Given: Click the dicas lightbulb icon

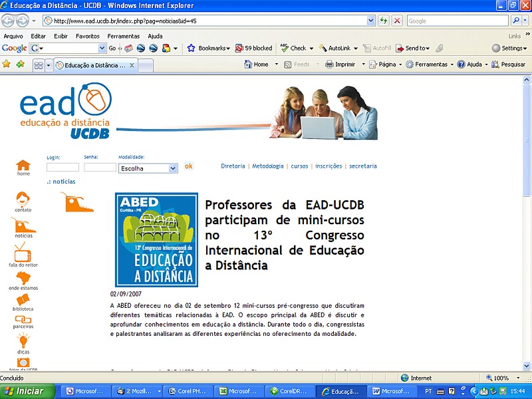Looking at the screenshot, I should (x=23, y=342).
